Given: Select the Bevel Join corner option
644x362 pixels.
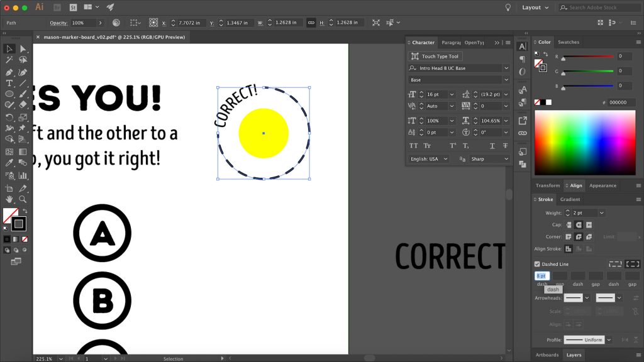Looking at the screenshot, I should 589,237.
